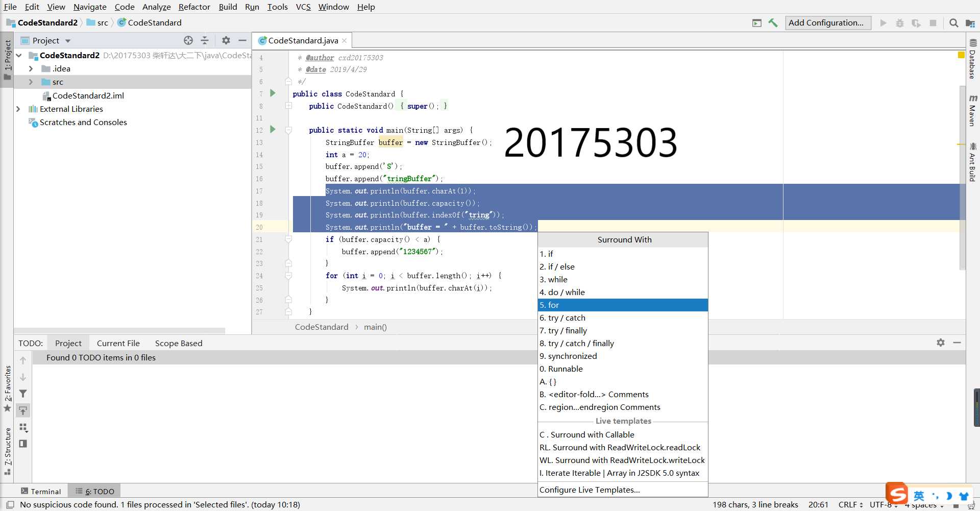
Task: Open the Maven side tool window
Action: 972,111
